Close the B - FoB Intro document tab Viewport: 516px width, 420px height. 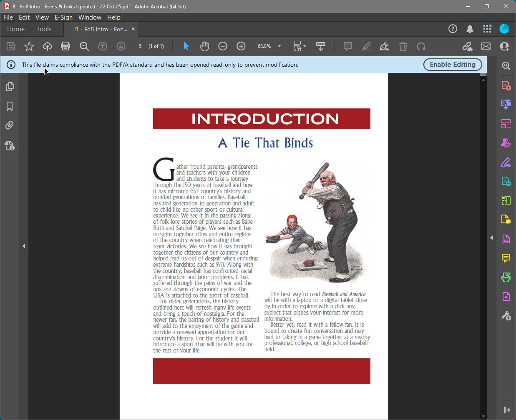coord(133,29)
